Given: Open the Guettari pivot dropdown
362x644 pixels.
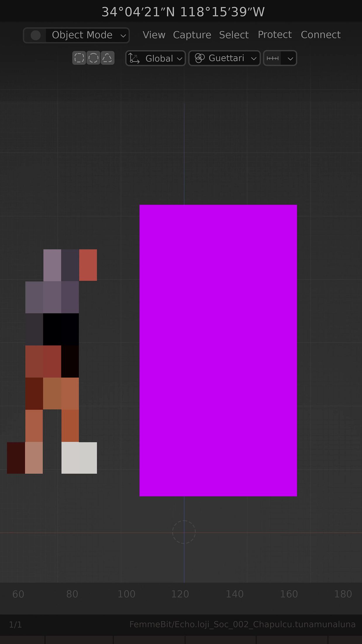Looking at the screenshot, I should click(224, 58).
